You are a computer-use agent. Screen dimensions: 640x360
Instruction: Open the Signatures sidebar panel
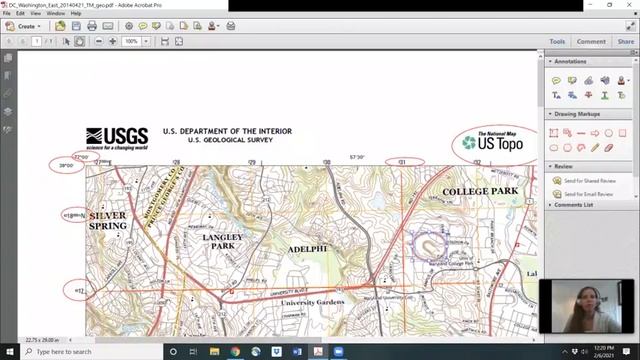tap(8, 130)
